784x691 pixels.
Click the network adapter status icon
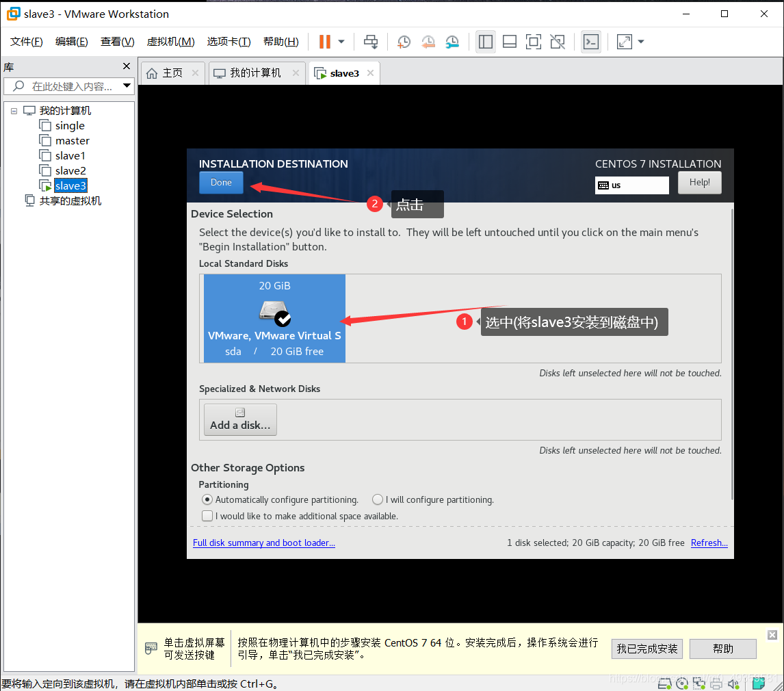[699, 683]
